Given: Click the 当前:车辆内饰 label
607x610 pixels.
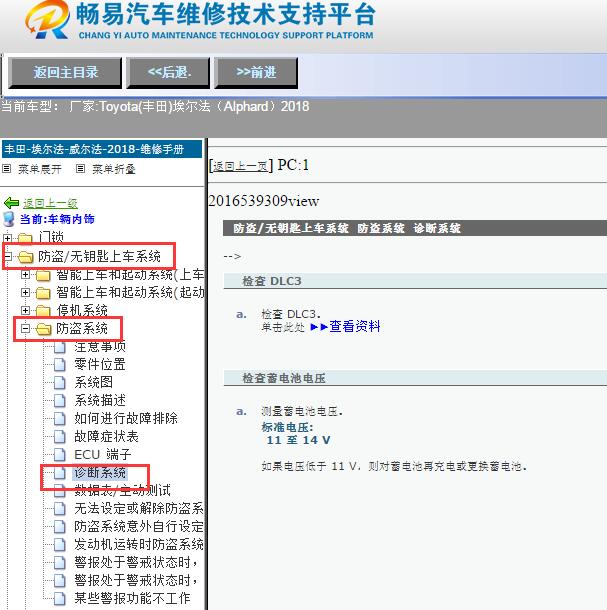Looking at the screenshot, I should point(57,219).
